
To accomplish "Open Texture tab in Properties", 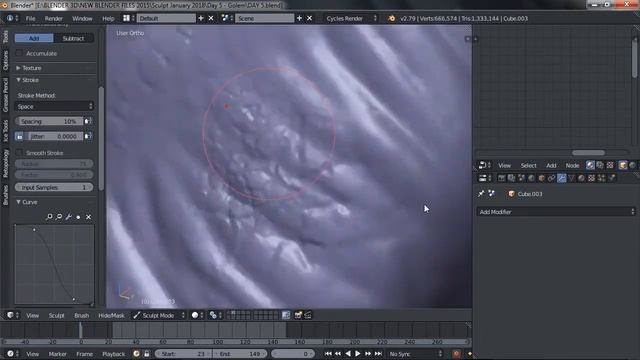I will 591,178.
